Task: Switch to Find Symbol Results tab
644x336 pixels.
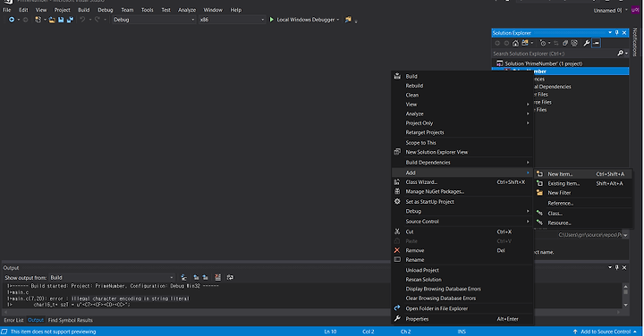Action: [x=71, y=321]
